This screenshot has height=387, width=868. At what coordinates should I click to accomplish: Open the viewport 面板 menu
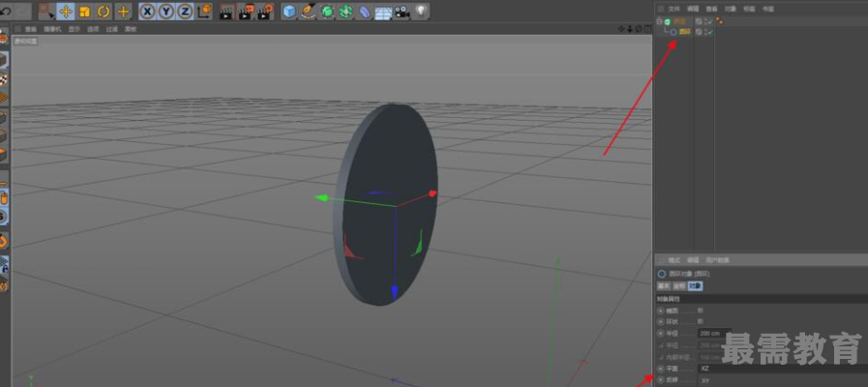[131, 29]
